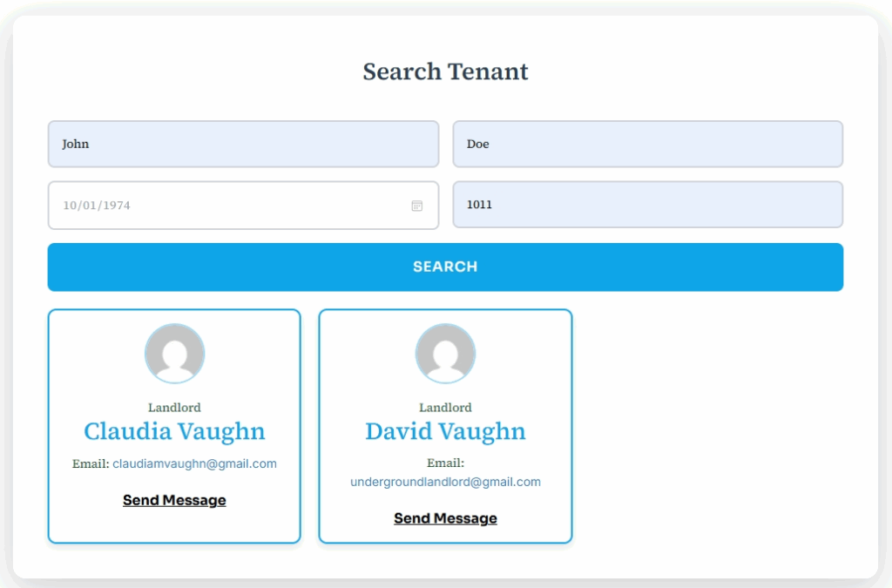The width and height of the screenshot is (892, 588).
Task: Click the Search Tenant heading
Action: point(445,71)
